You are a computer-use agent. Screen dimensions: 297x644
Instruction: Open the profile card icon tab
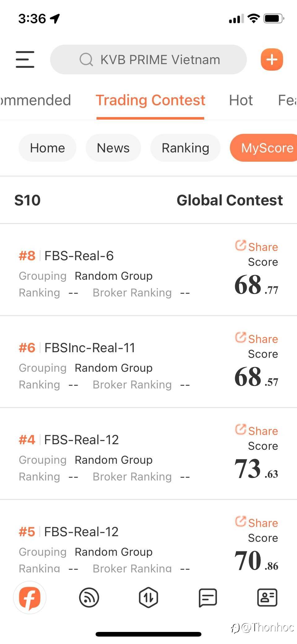coord(267,597)
